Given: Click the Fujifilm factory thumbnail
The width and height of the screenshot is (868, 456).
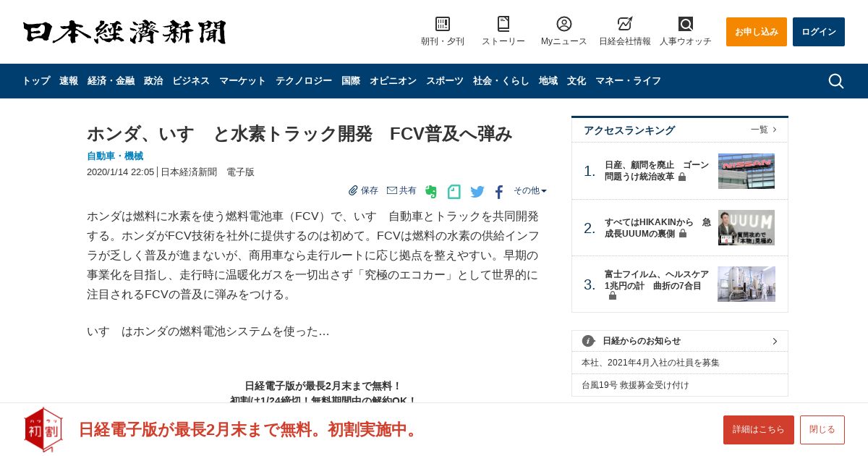Looking at the screenshot, I should tap(746, 284).
